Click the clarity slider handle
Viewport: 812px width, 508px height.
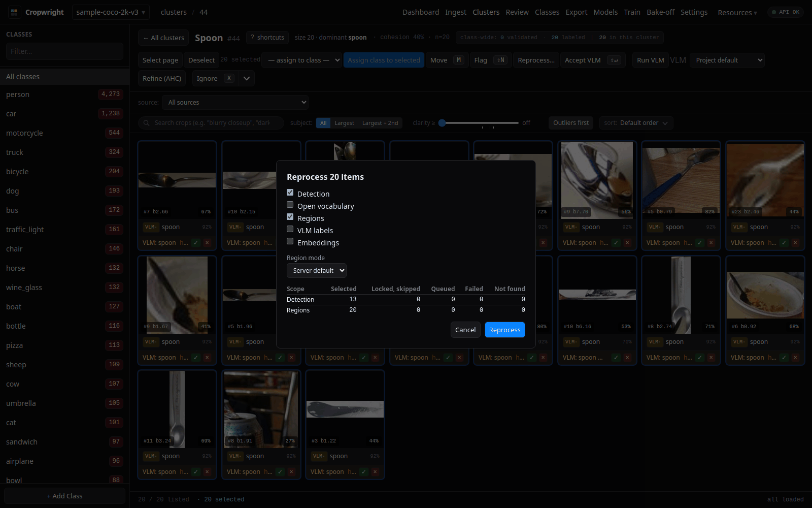(442, 123)
